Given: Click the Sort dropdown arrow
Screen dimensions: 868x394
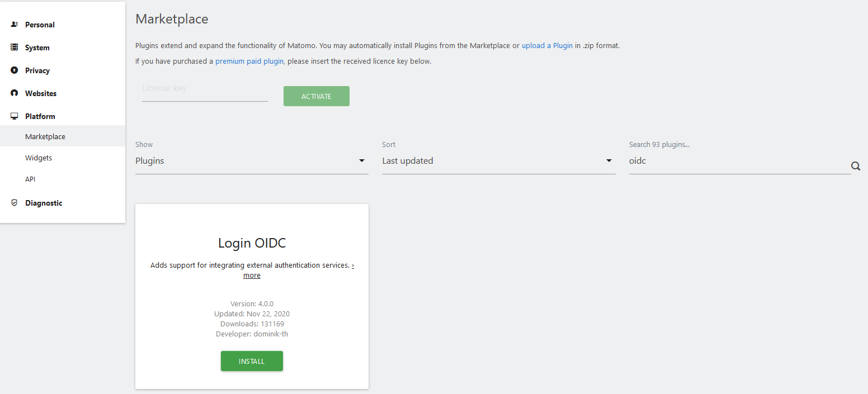Looking at the screenshot, I should (x=609, y=161).
